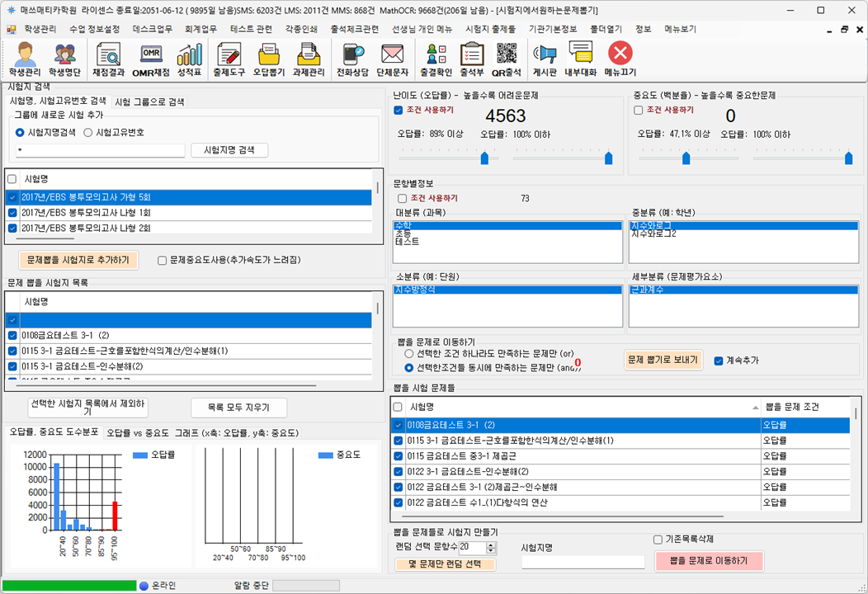868x594 pixels.
Task: Click the OMR채점 toolbar icon
Action: pyautogui.click(x=150, y=60)
